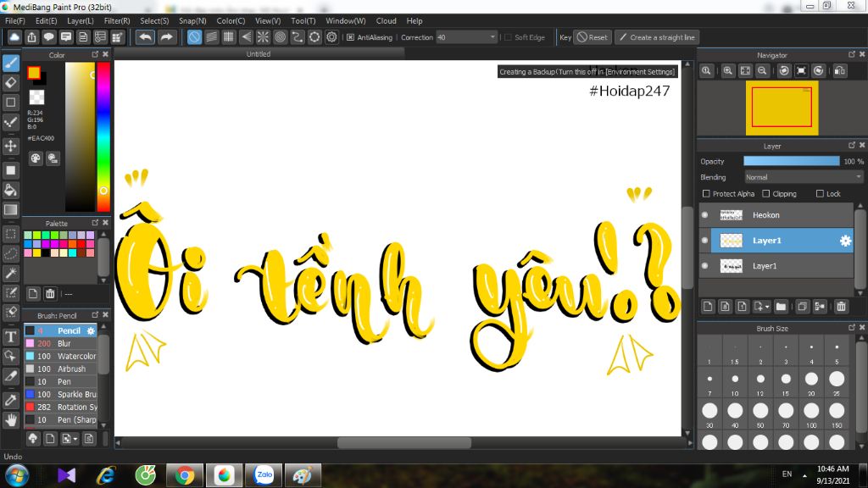Delete layer with trash icon

point(842,307)
